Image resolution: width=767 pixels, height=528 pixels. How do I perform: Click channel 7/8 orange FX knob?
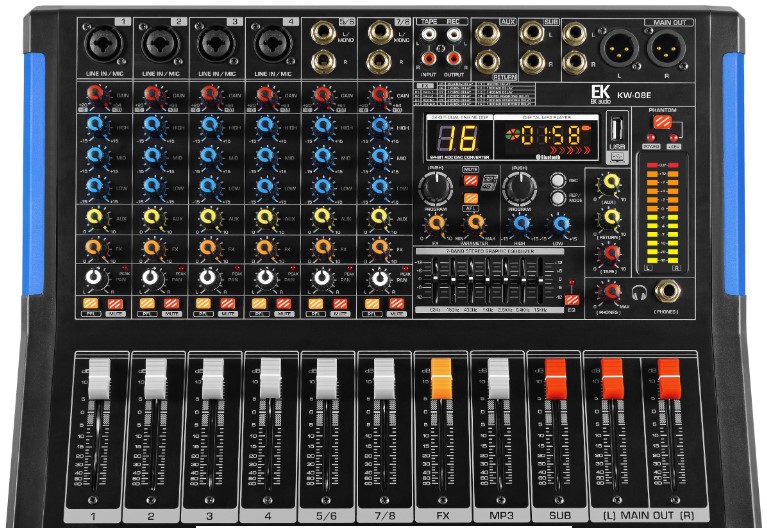pyautogui.click(x=379, y=248)
